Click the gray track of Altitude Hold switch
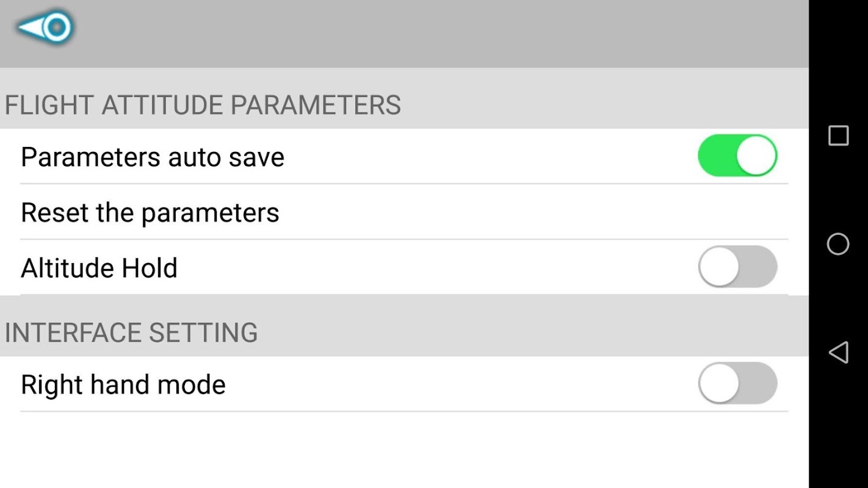868x488 pixels. tap(760, 267)
